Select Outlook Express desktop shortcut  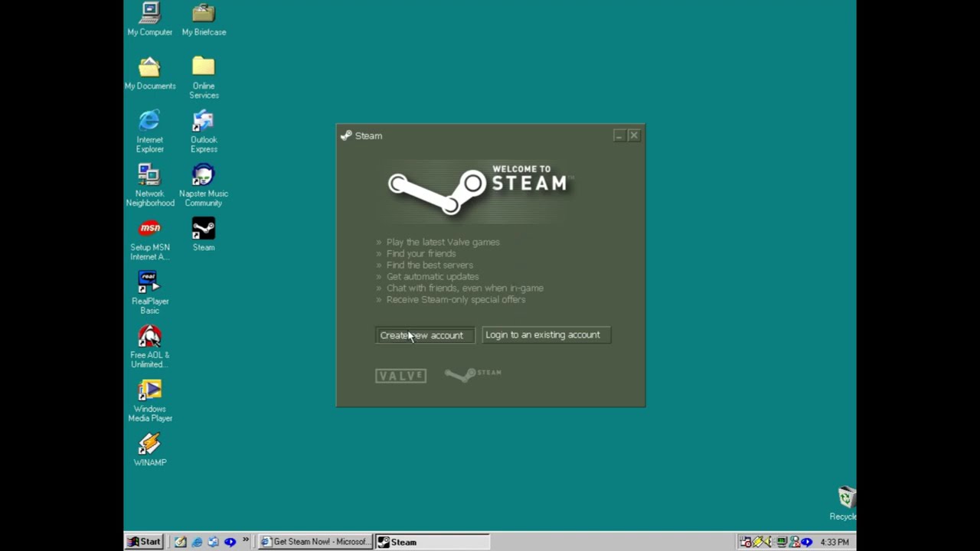204,131
